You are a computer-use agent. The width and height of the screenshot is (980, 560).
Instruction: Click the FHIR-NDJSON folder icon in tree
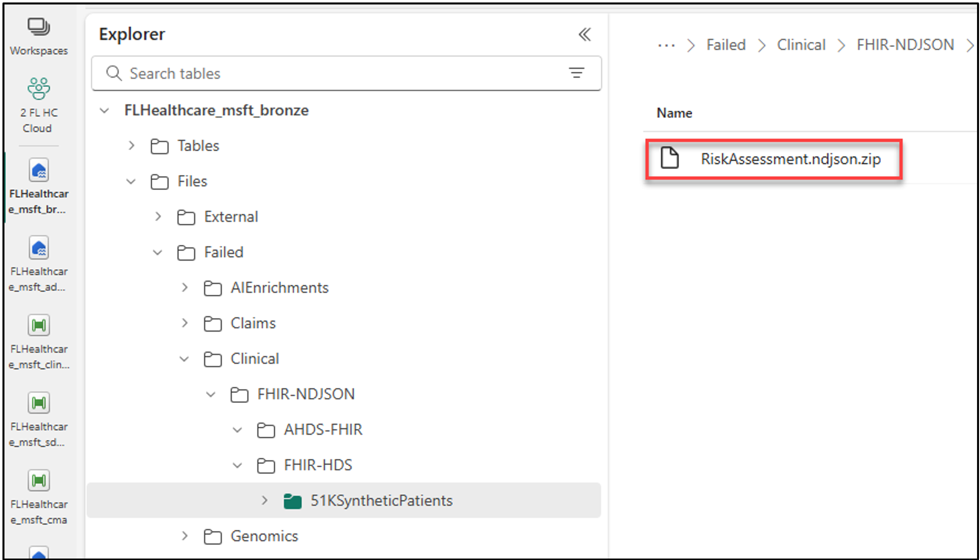pos(239,394)
